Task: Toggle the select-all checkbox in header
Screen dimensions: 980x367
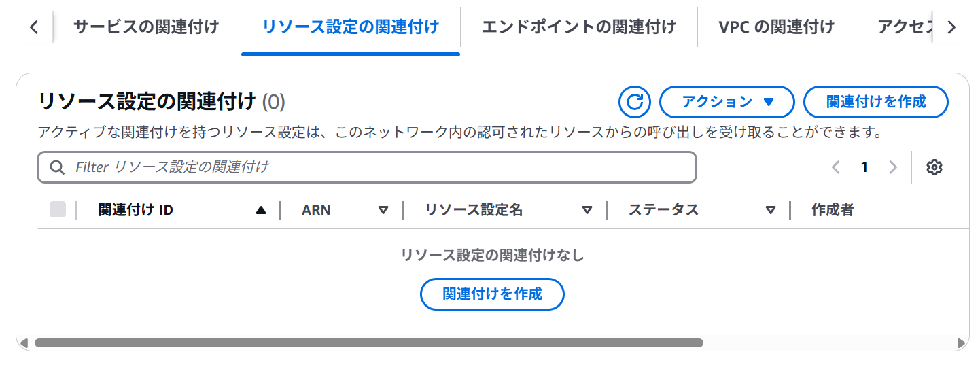Action: pyautogui.click(x=58, y=210)
